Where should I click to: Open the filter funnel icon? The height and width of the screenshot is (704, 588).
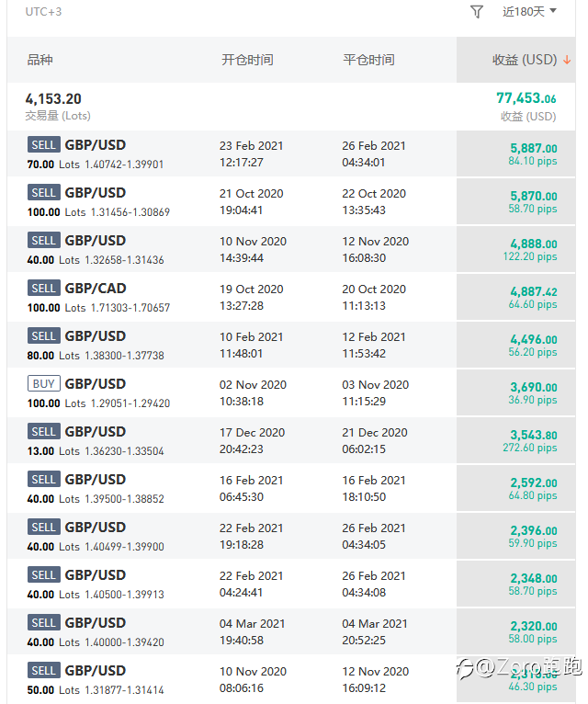[x=477, y=12]
